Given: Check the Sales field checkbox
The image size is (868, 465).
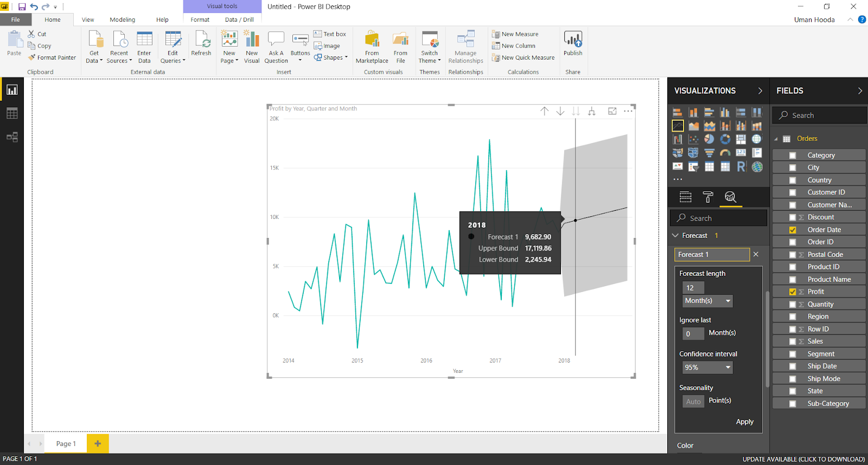Looking at the screenshot, I should pos(793,341).
